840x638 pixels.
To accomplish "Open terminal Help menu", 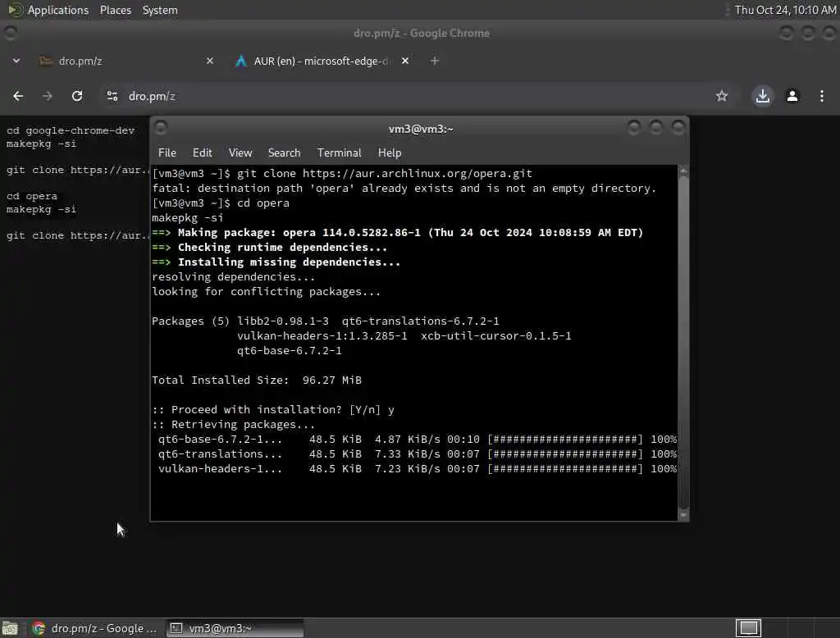I will coord(390,153).
